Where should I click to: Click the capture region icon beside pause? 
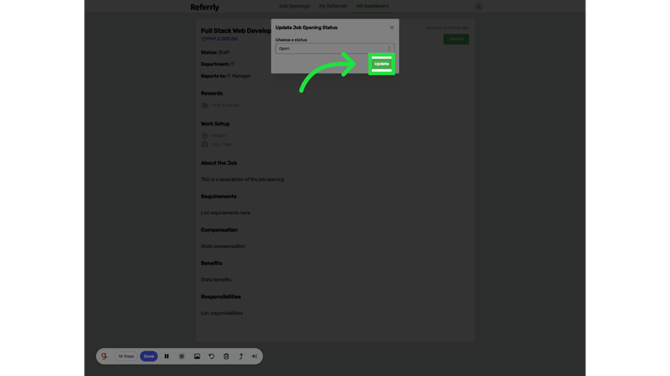(x=182, y=356)
